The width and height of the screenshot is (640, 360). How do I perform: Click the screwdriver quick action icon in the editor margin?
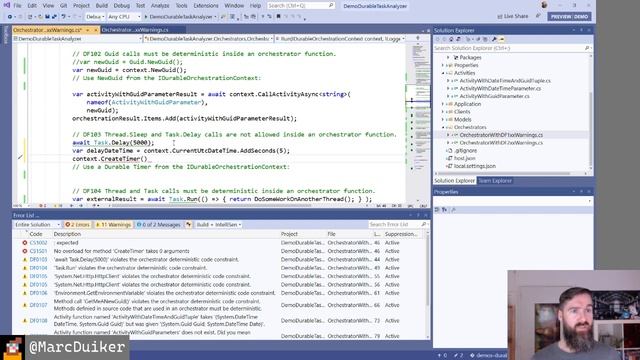coord(20,157)
